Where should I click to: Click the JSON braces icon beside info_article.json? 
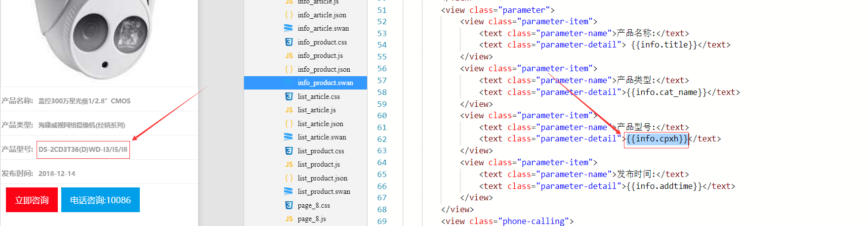(x=289, y=15)
